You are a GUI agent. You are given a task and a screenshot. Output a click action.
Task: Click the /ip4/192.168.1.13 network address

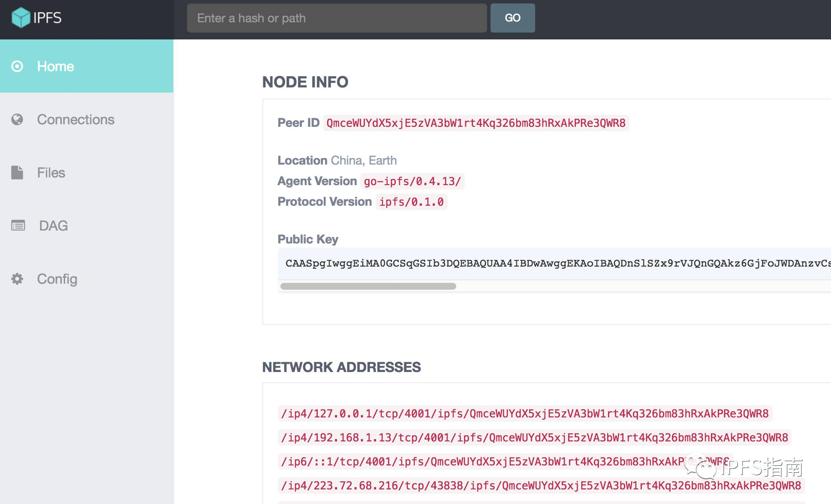coord(534,438)
